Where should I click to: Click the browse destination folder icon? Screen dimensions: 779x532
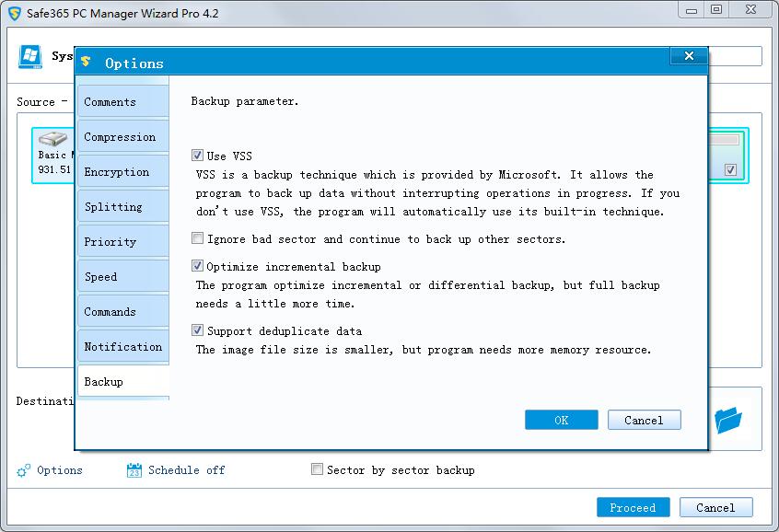[x=727, y=421]
